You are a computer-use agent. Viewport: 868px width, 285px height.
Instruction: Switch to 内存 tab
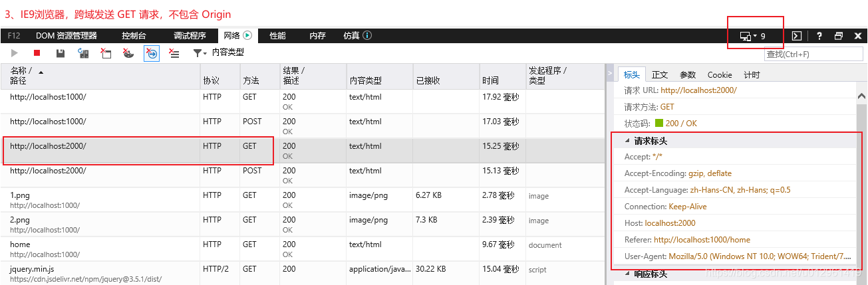317,36
